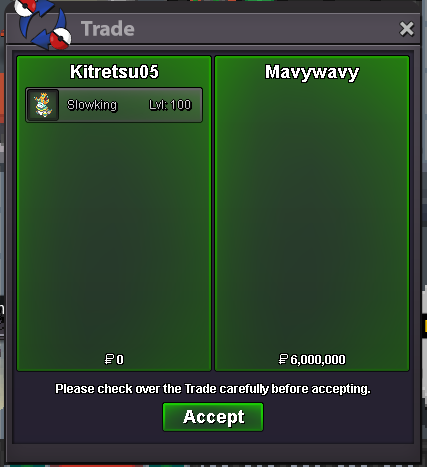Click the Slowking sprite icon
Screen dimensions: 427x467
43,105
